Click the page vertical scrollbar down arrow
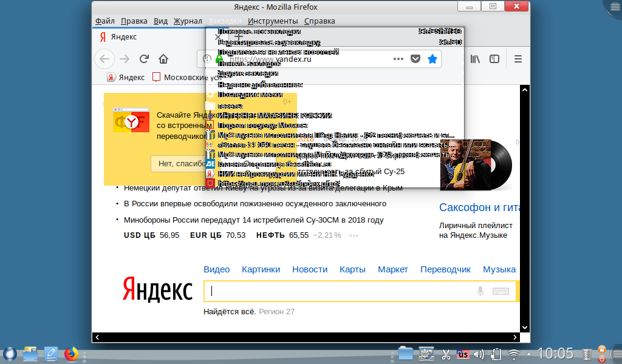The width and height of the screenshot is (622, 364). coord(525,328)
